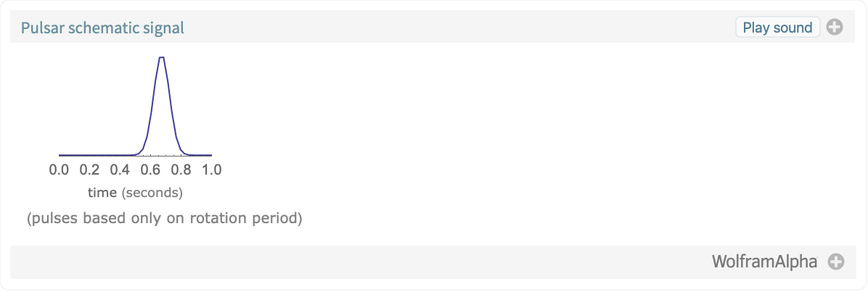Click the peak of the pulse curve
Image resolution: width=868 pixels, height=292 pixels.
161,57
